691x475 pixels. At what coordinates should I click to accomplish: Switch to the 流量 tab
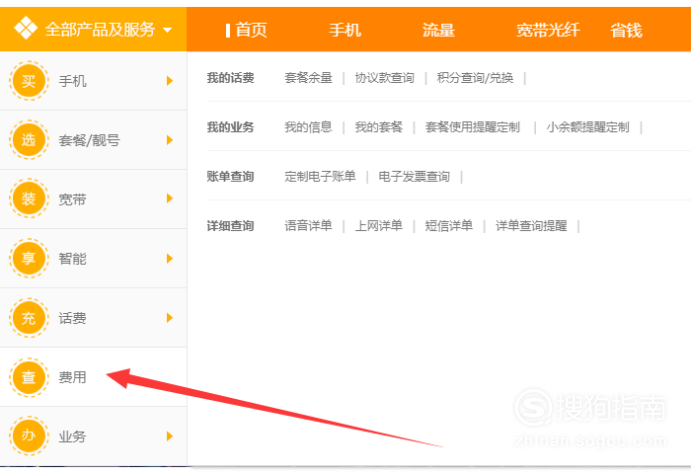coord(438,30)
